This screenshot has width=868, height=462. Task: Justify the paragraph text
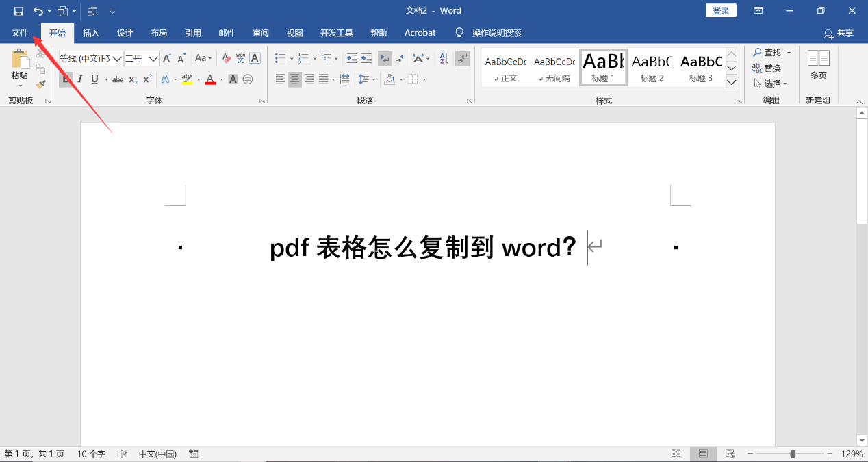click(x=323, y=79)
